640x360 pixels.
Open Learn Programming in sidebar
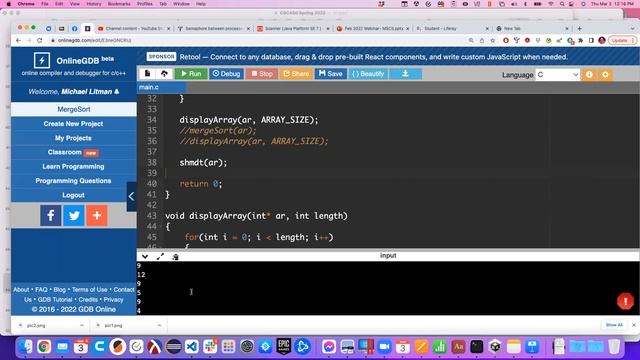(x=73, y=167)
